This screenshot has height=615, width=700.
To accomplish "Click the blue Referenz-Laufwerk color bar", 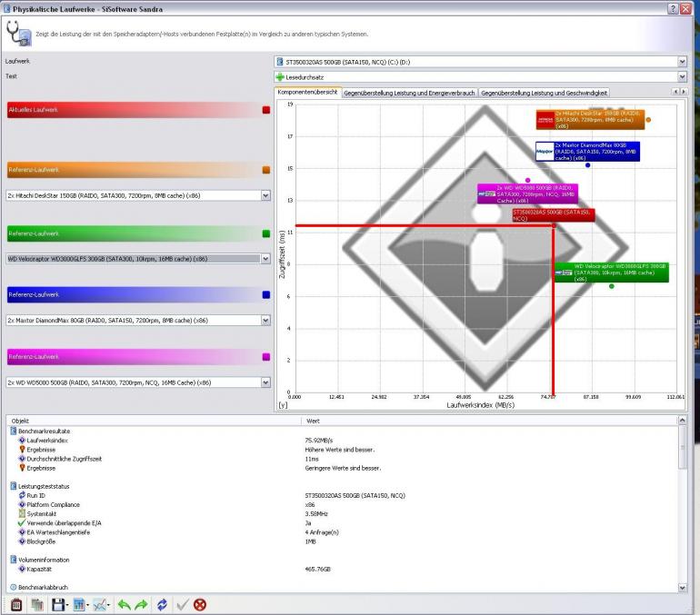I will pyautogui.click(x=133, y=295).
